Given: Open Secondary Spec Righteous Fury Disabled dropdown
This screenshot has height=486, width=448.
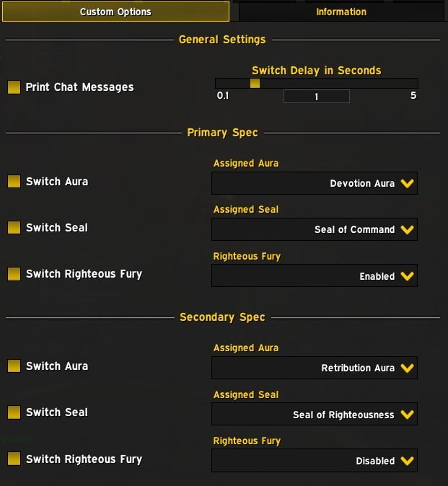Looking at the screenshot, I should point(407,461).
